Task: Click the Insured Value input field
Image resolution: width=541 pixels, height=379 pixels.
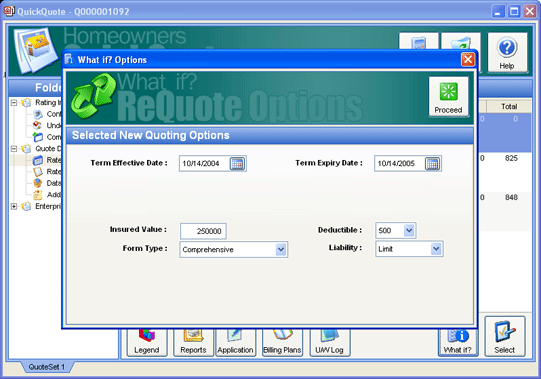Action: pyautogui.click(x=203, y=231)
